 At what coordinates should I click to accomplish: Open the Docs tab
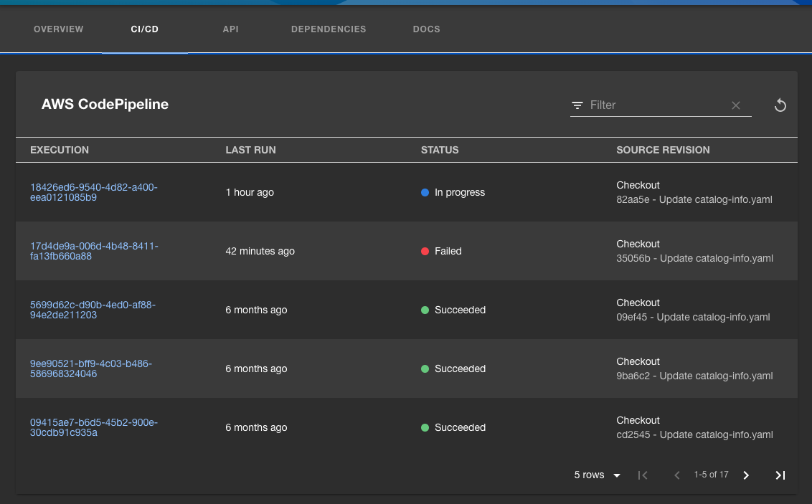tap(426, 29)
